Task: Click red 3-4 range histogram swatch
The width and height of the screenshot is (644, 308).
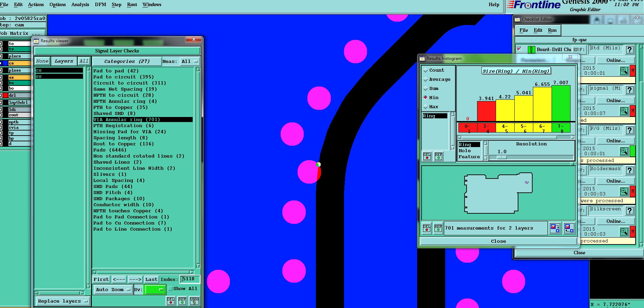Action: (487, 128)
